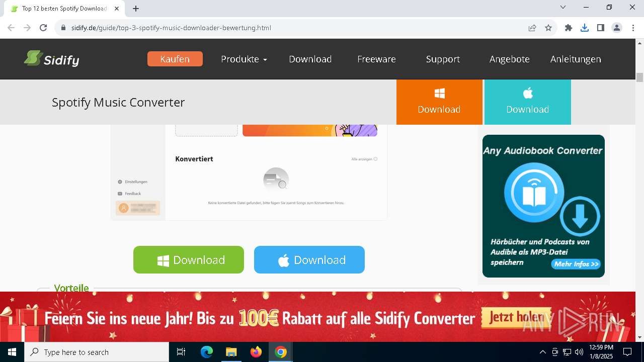The width and height of the screenshot is (644, 362).
Task: Bookmark this tab with star icon
Action: (x=548, y=28)
